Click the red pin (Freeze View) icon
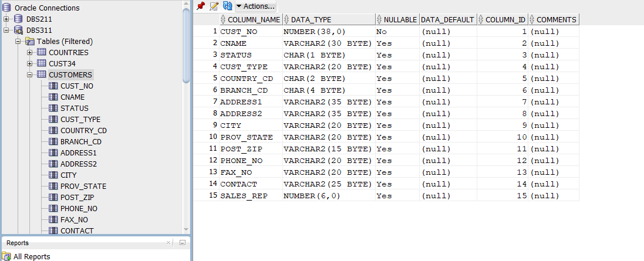 pos(200,6)
